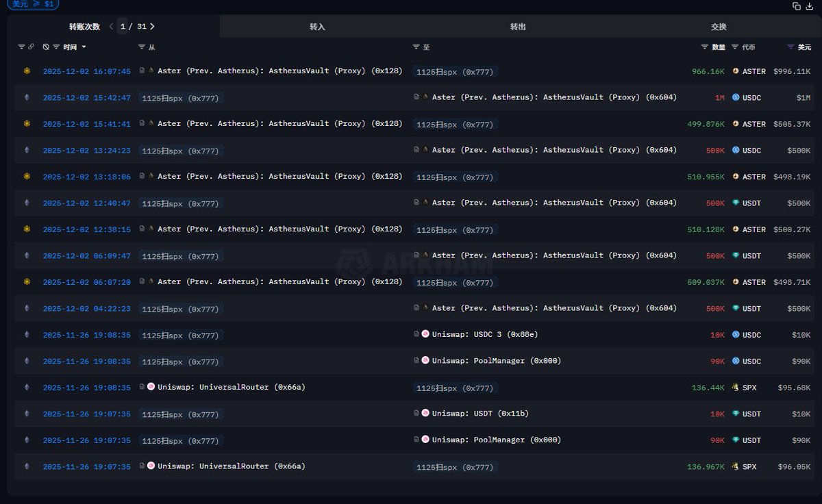Open the 数量 column filter icon

click(x=705, y=47)
